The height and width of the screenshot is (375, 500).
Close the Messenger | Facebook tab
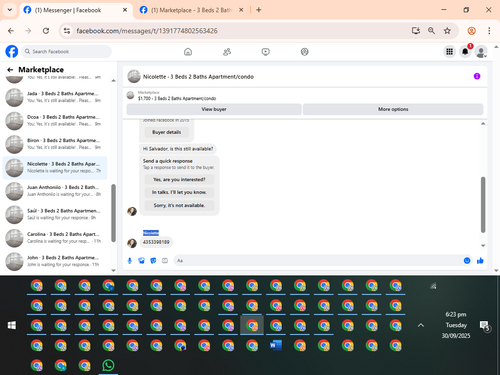click(x=125, y=10)
